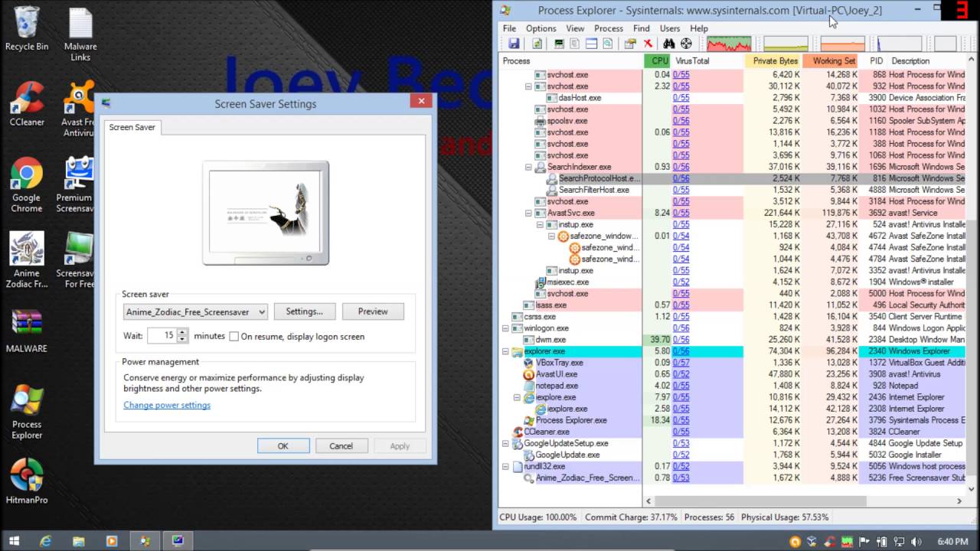Collapse the rundll32.exe tree node
The width and height of the screenshot is (980, 551).
pyautogui.click(x=505, y=466)
